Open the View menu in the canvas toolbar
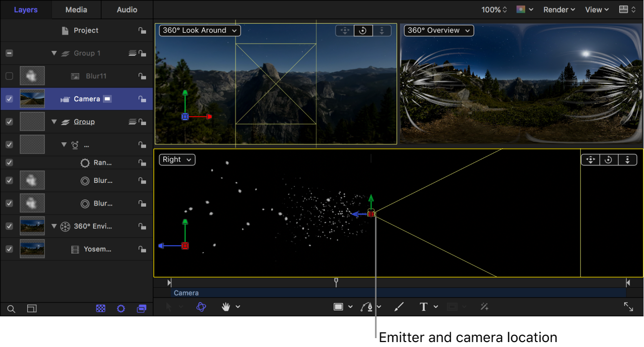 point(596,9)
